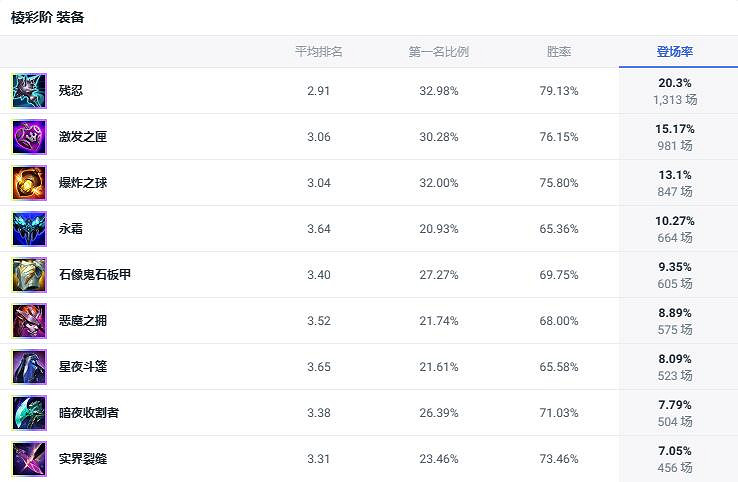
Task: Open the 残忍 item name link
Action: tap(71, 91)
